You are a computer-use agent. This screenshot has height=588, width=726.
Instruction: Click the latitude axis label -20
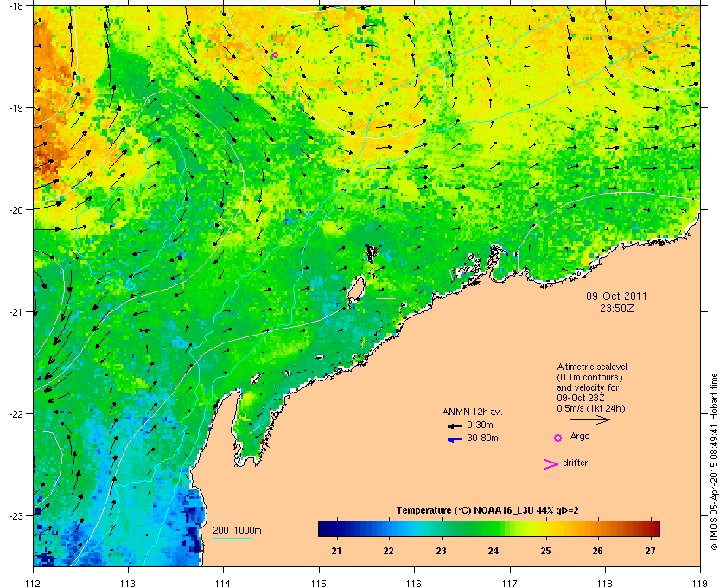point(16,210)
